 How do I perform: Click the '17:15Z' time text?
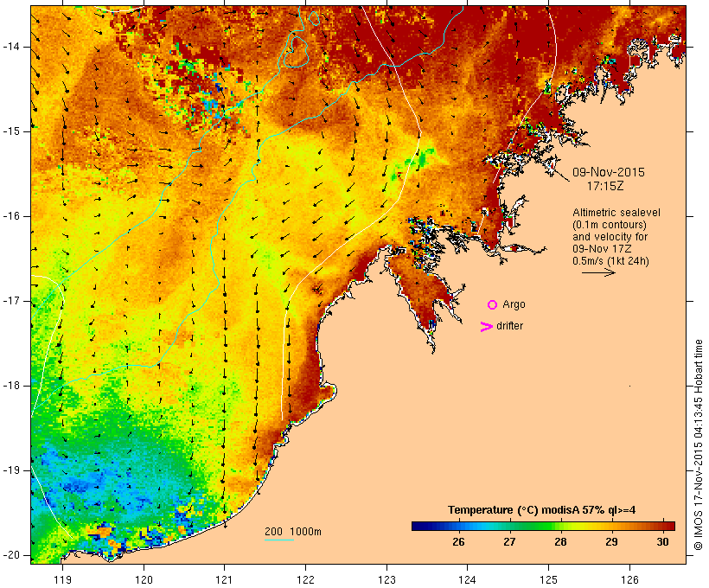(605, 186)
